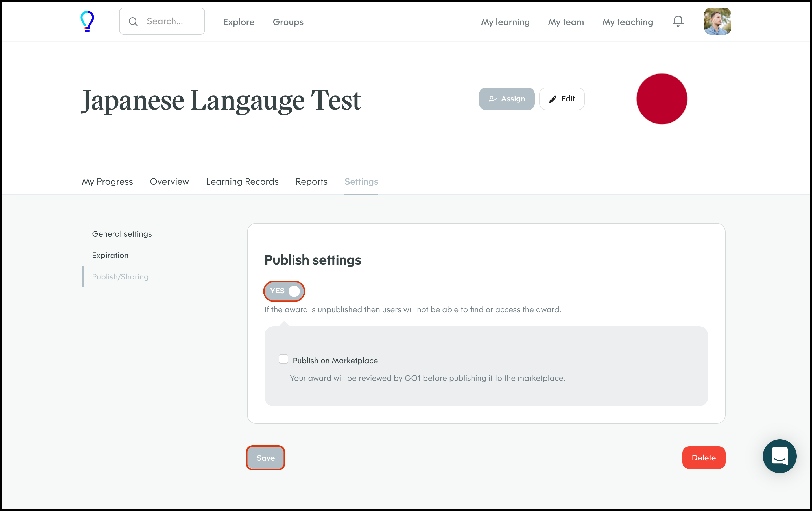Click the Save button
Image resolution: width=812 pixels, height=511 pixels.
[x=265, y=458]
